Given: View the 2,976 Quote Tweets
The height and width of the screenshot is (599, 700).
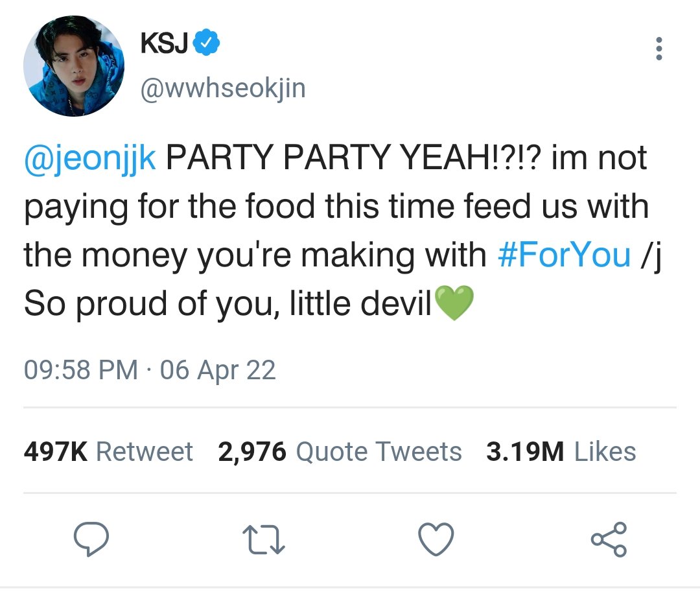Looking at the screenshot, I should tap(340, 452).
